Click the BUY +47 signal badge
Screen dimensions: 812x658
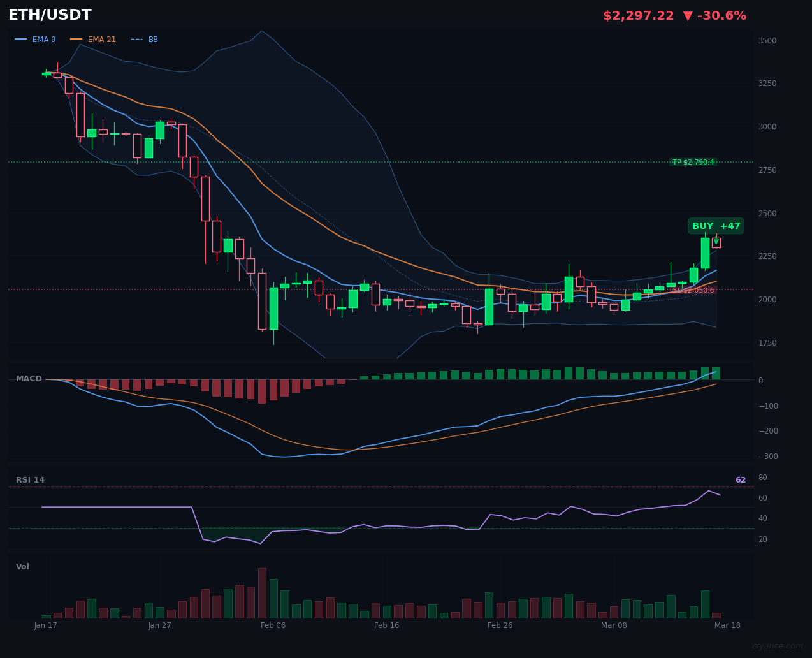715,225
